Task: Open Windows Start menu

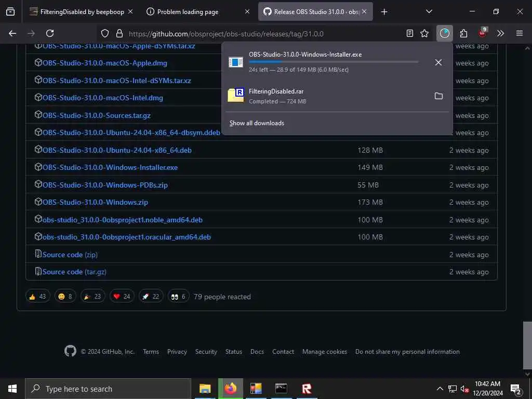Action: click(x=12, y=389)
